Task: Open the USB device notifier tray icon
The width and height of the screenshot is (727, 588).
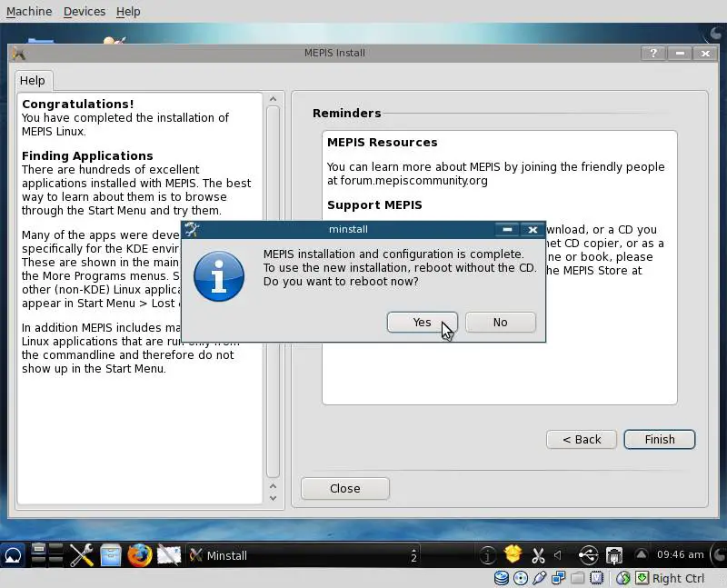Action: [x=588, y=554]
